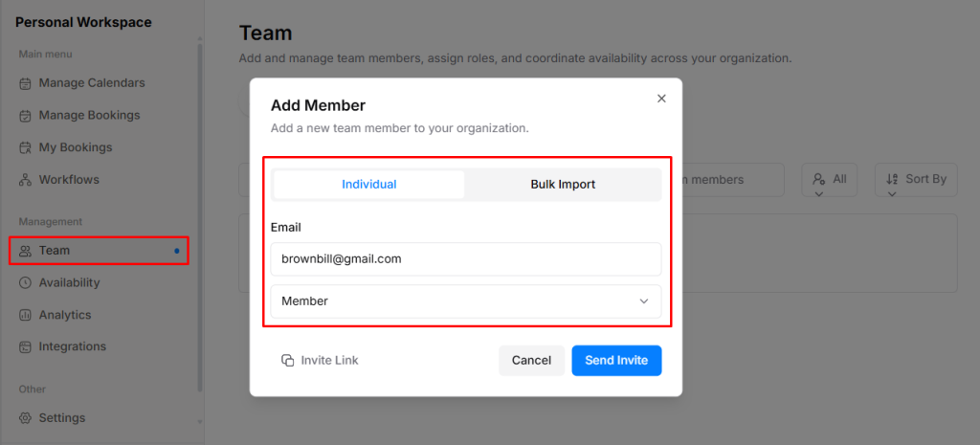Close the Add Member dialog
The image size is (980, 445).
(661, 99)
